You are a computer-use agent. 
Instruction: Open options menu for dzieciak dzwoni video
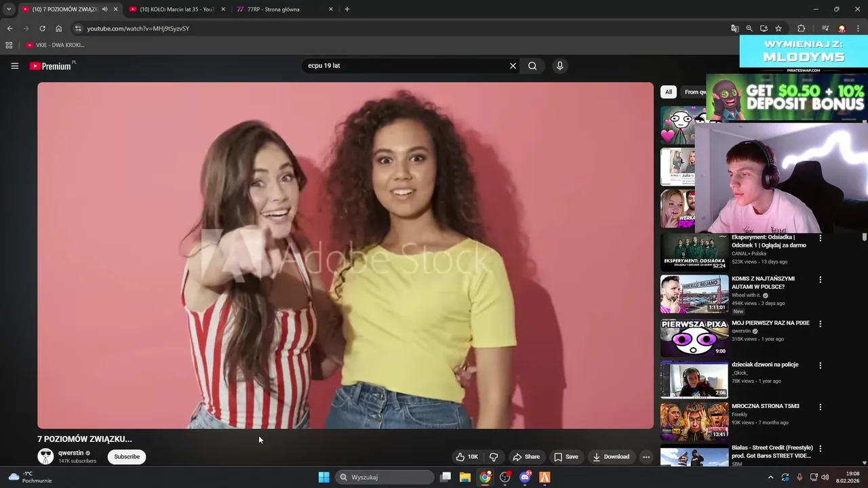click(x=820, y=365)
